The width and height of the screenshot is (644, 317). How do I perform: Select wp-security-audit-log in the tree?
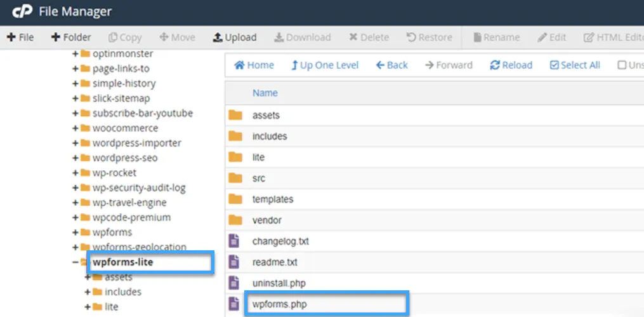[139, 188]
